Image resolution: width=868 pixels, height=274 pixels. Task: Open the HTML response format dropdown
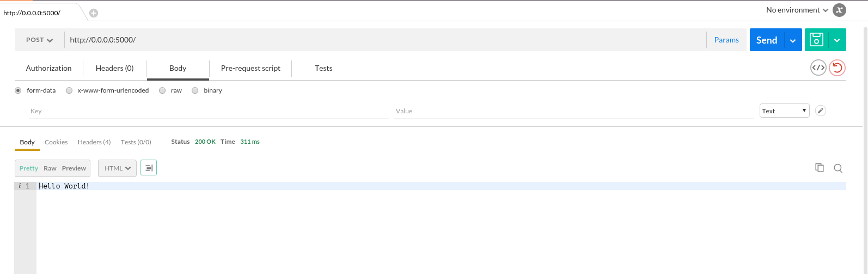coord(117,168)
